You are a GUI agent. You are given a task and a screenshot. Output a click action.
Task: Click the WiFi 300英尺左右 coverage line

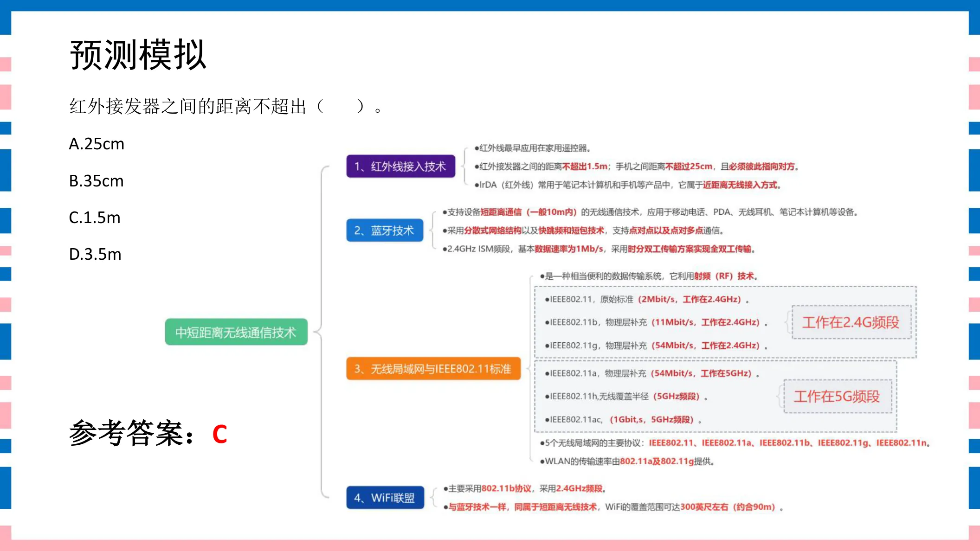pyautogui.click(x=613, y=507)
